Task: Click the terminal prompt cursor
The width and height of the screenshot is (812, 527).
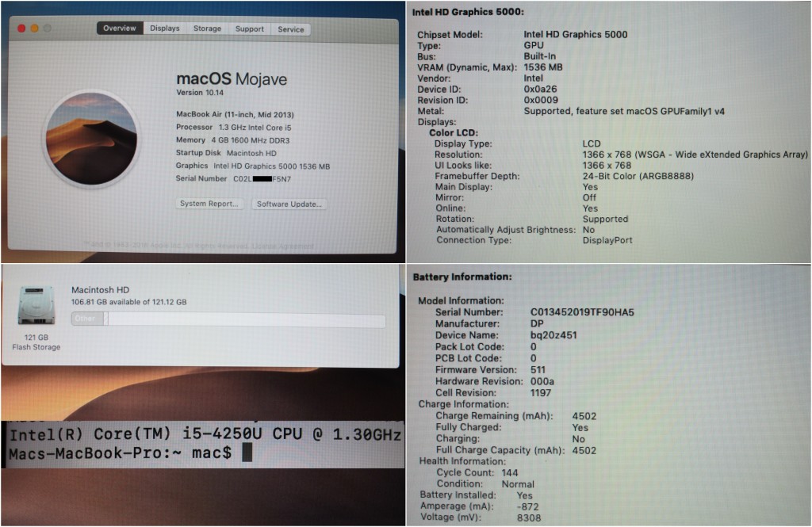Action: pos(247,453)
